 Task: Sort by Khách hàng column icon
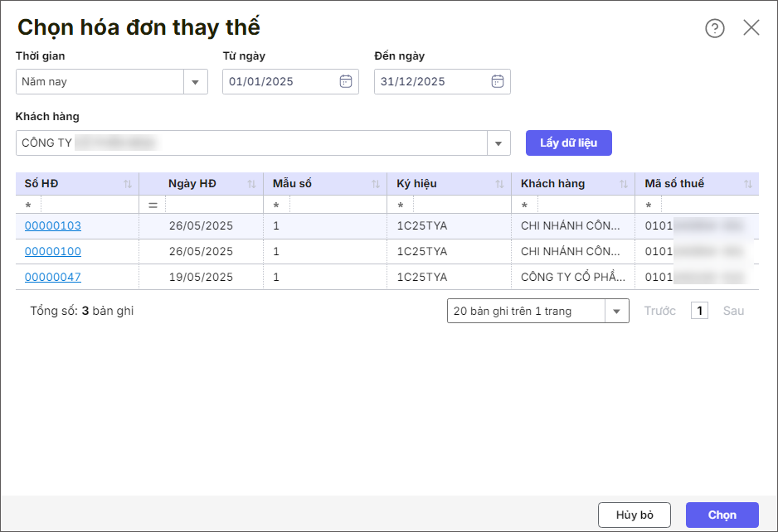[x=624, y=184]
